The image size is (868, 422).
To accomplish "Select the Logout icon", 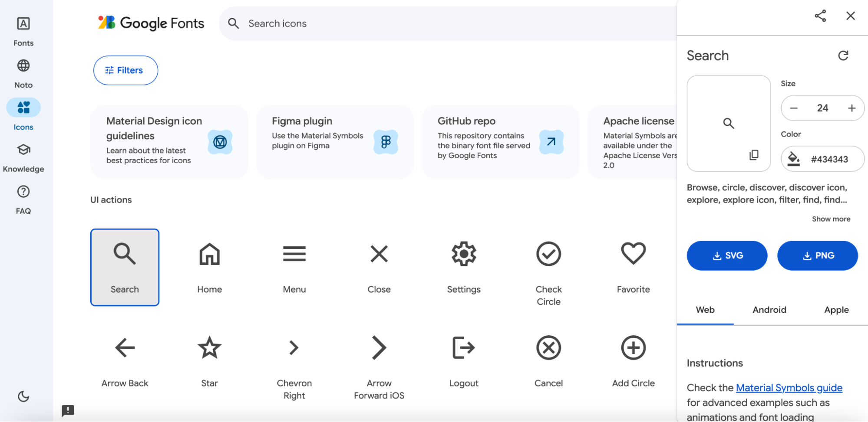I will (463, 348).
